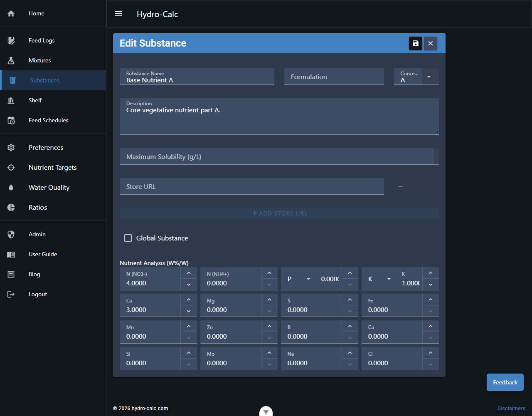Open Water Quality page

click(53, 188)
